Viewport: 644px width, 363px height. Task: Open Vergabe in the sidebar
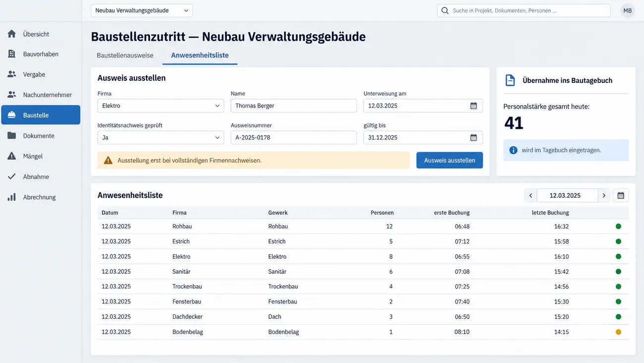point(41,74)
